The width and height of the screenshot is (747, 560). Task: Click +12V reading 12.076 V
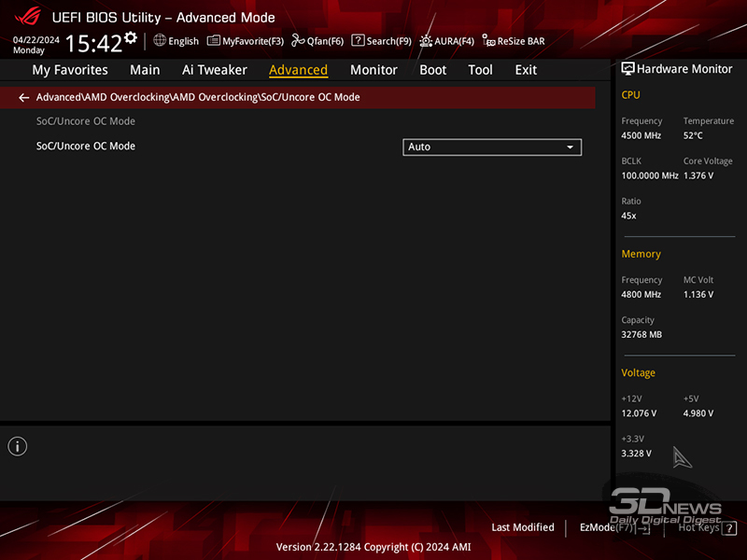coord(639,413)
